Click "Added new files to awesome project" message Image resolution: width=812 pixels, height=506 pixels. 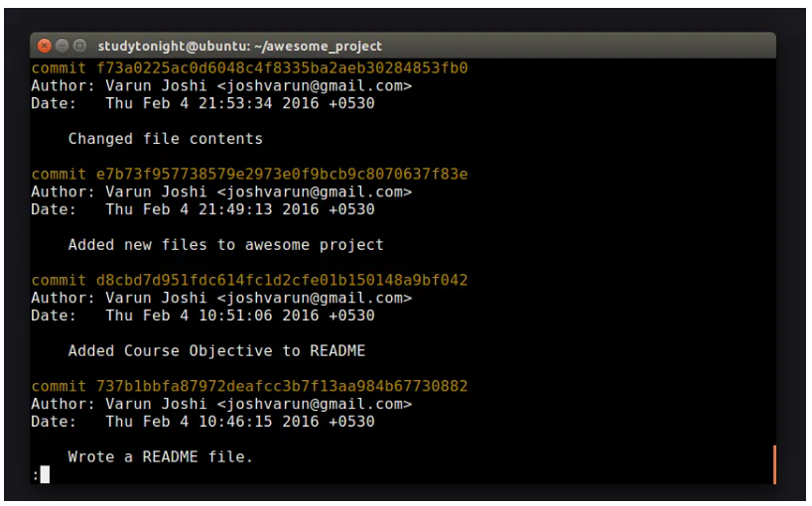coord(225,245)
